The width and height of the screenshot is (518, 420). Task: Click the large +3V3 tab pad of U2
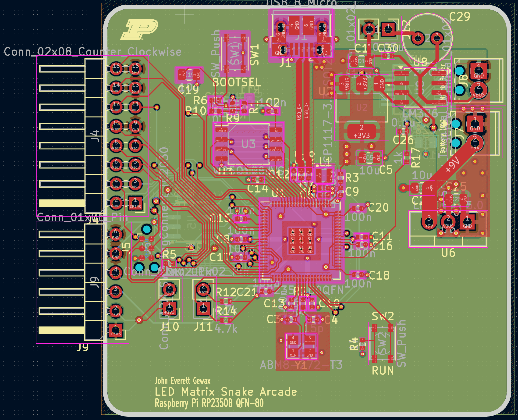click(362, 131)
